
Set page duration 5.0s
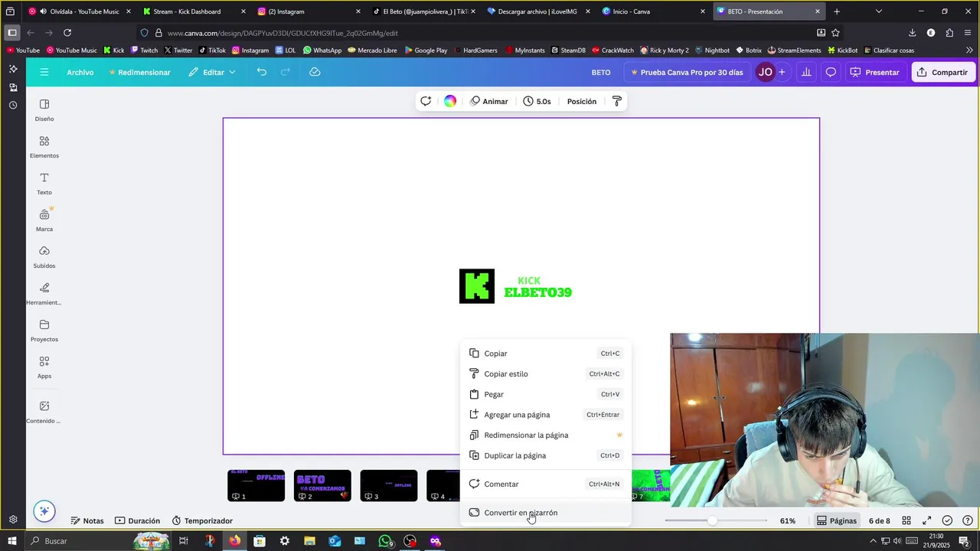(537, 101)
